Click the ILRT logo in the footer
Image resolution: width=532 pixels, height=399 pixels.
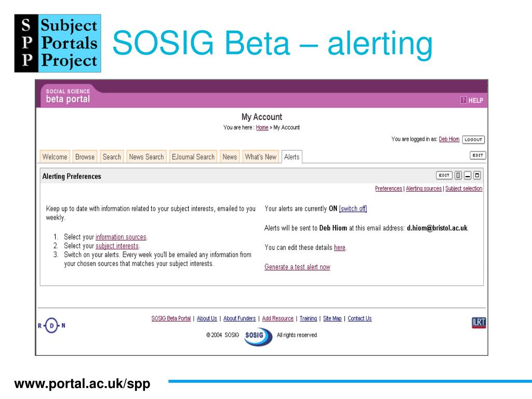(478, 322)
